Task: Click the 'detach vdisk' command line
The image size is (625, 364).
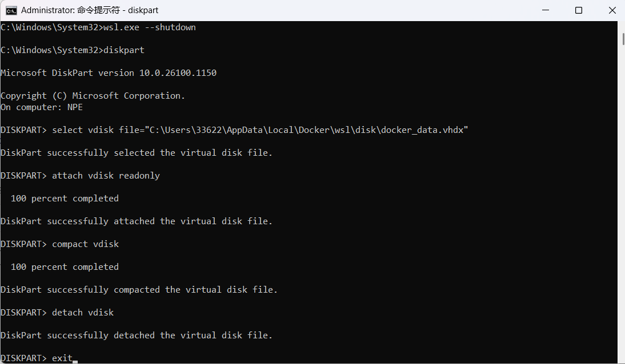Action: pyautogui.click(x=57, y=313)
